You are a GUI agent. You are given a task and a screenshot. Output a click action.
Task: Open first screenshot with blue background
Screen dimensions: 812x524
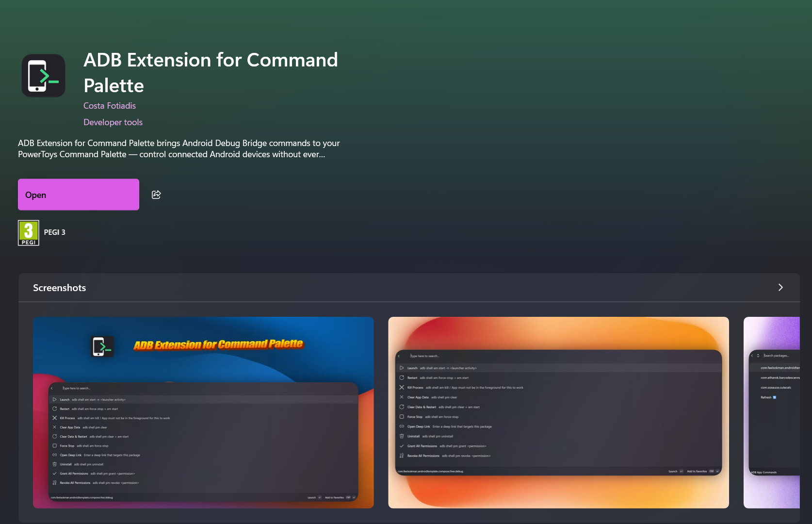[x=203, y=412]
